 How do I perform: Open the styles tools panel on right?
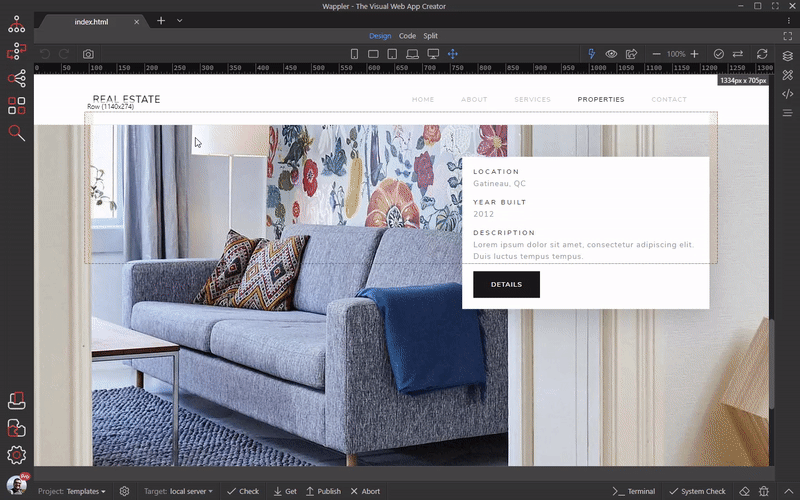pos(788,75)
